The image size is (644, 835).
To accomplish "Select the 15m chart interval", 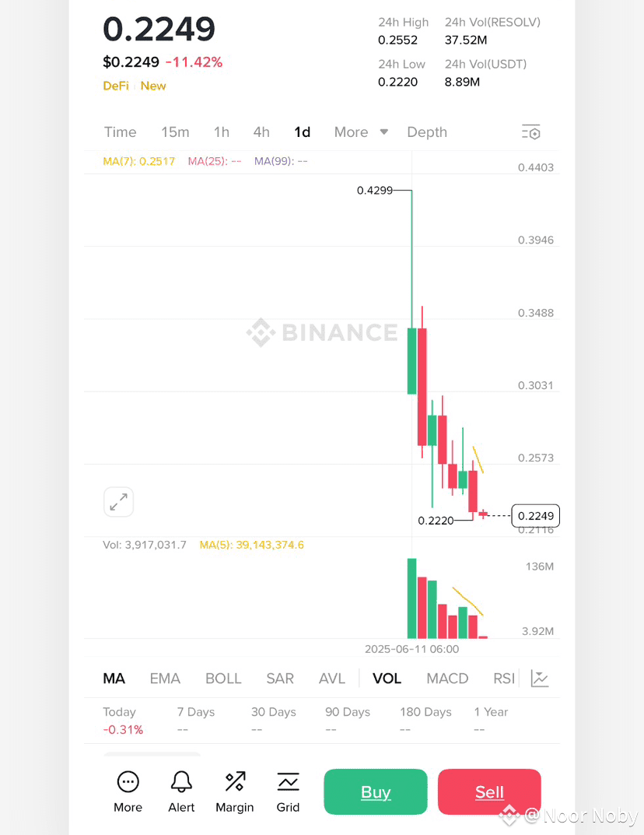I will [x=175, y=132].
